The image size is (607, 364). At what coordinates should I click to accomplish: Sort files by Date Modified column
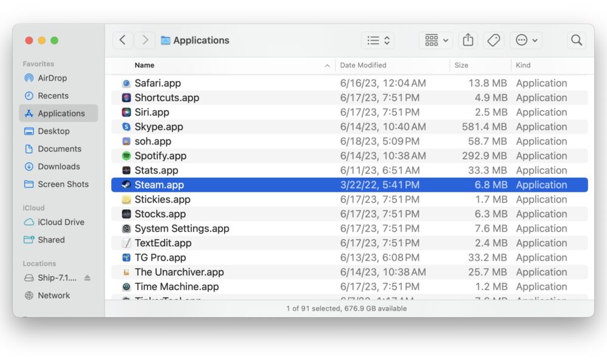pos(363,66)
